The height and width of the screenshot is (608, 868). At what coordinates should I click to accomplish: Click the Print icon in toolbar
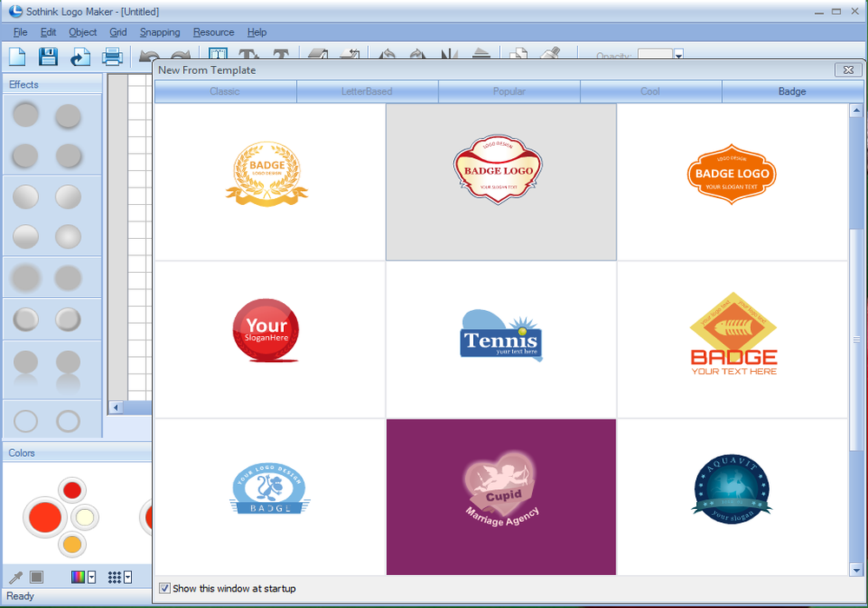pyautogui.click(x=112, y=57)
